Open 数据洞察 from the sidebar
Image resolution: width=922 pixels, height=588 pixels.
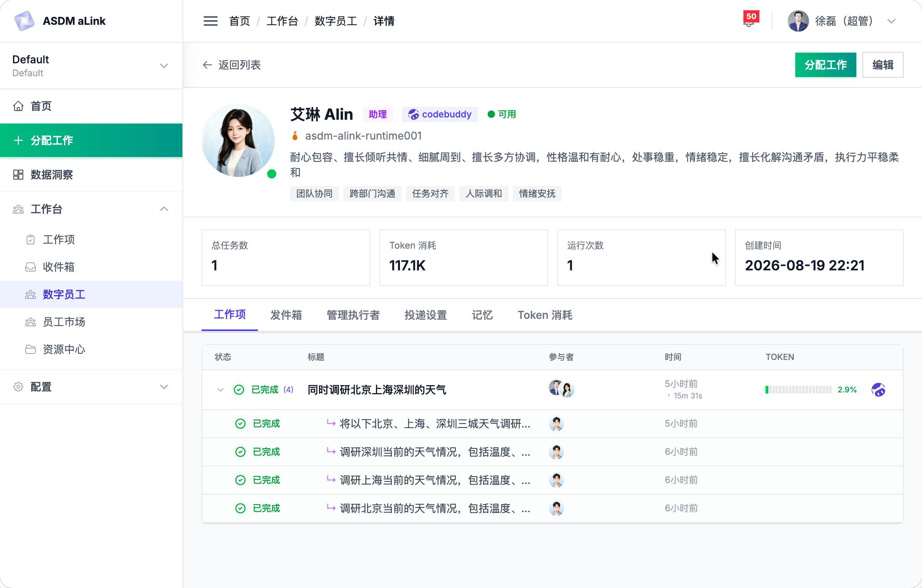(x=91, y=175)
